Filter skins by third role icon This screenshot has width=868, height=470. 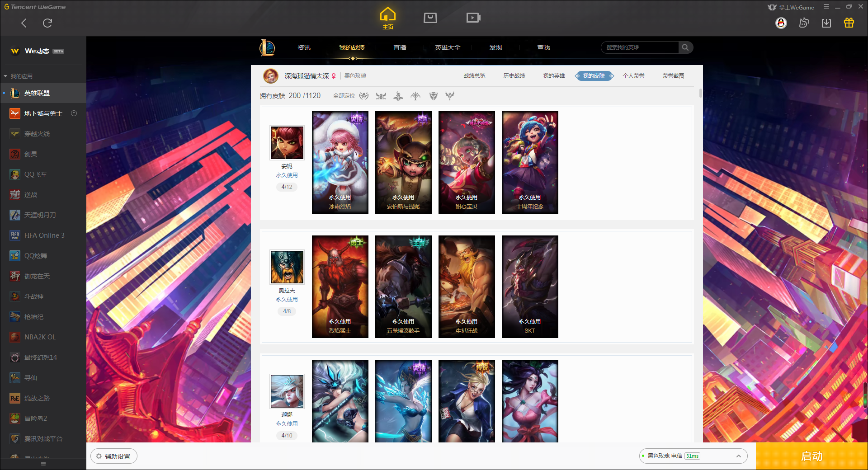[x=398, y=96]
